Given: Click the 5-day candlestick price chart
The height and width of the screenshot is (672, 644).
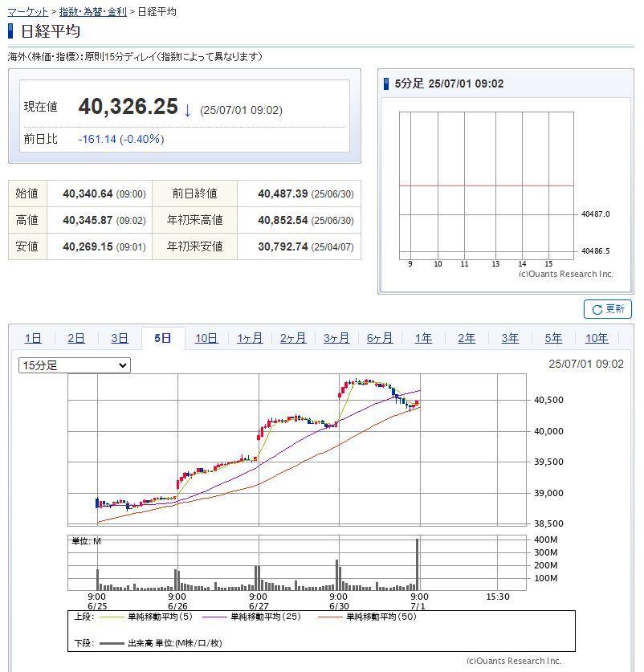Looking at the screenshot, I should click(x=296, y=450).
